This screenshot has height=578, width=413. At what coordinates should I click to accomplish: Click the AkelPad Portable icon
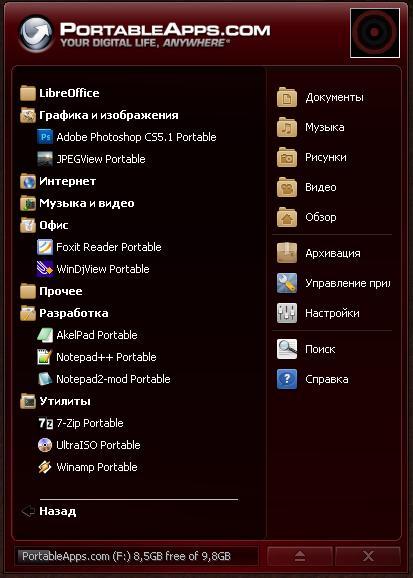coord(45,335)
